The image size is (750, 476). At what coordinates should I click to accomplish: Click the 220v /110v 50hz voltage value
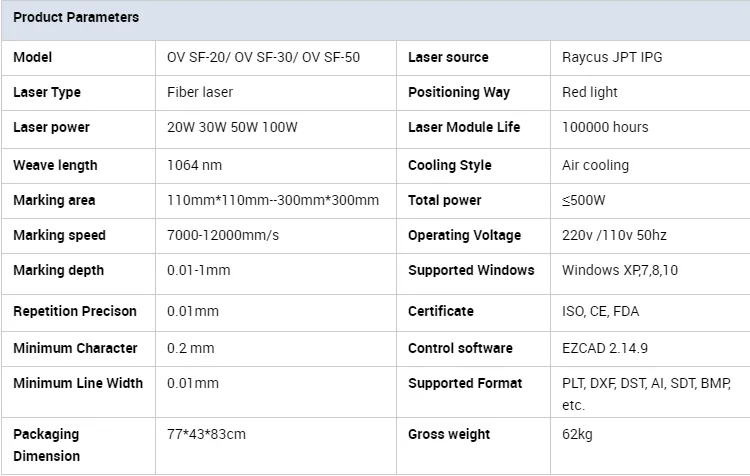click(613, 235)
